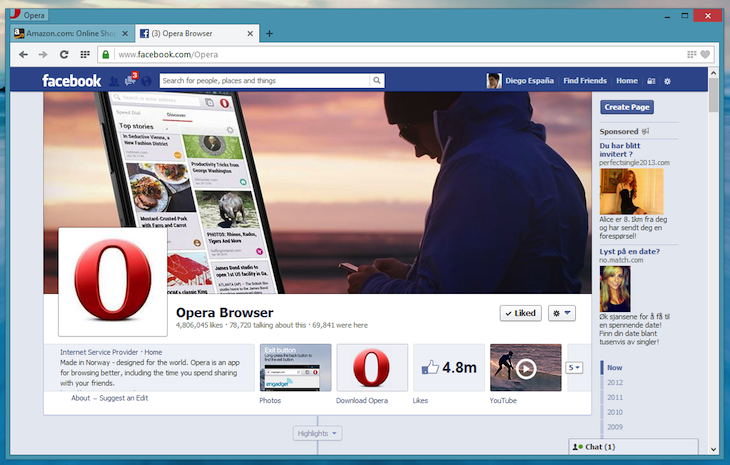
Task: Open the Chat (1) bar
Action: pos(633,447)
